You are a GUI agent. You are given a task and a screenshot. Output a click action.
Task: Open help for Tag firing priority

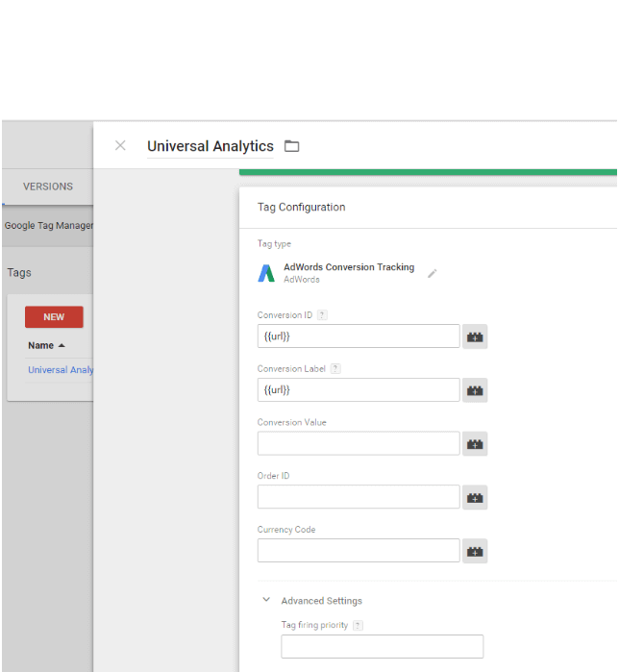[359, 625]
